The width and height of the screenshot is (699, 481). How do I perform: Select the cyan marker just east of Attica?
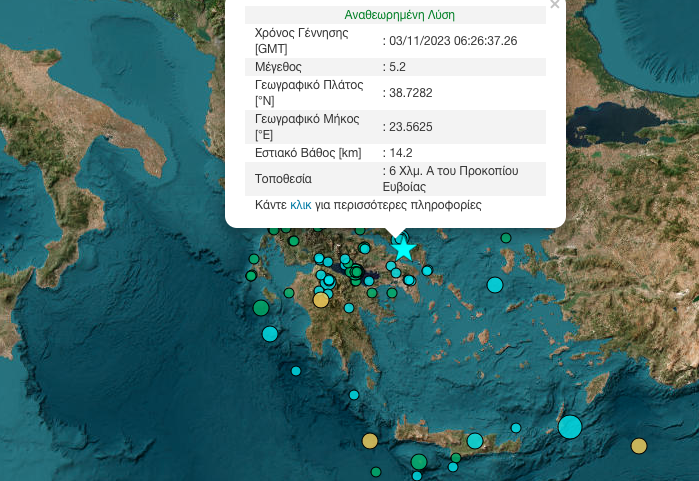click(x=427, y=271)
